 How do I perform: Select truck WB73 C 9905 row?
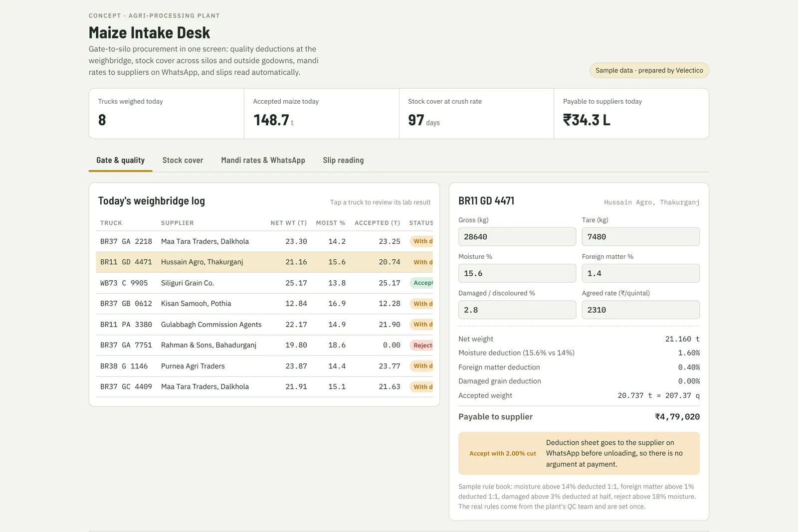[264, 283]
